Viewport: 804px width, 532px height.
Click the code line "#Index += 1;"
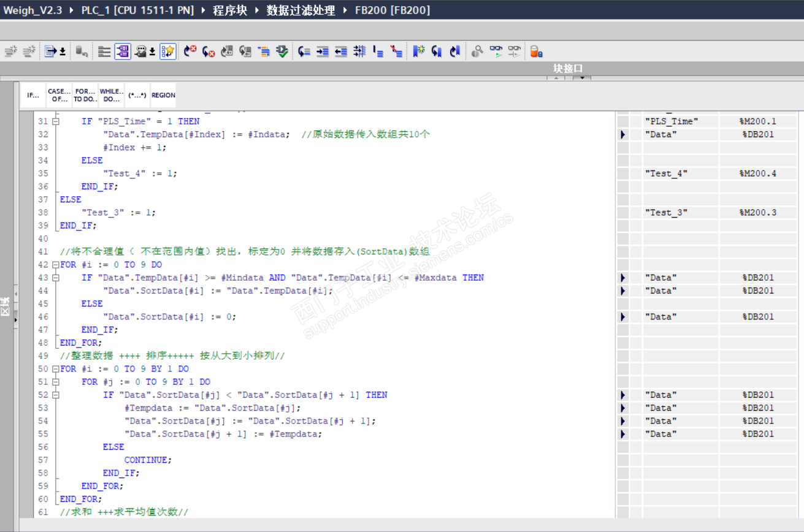(135, 147)
